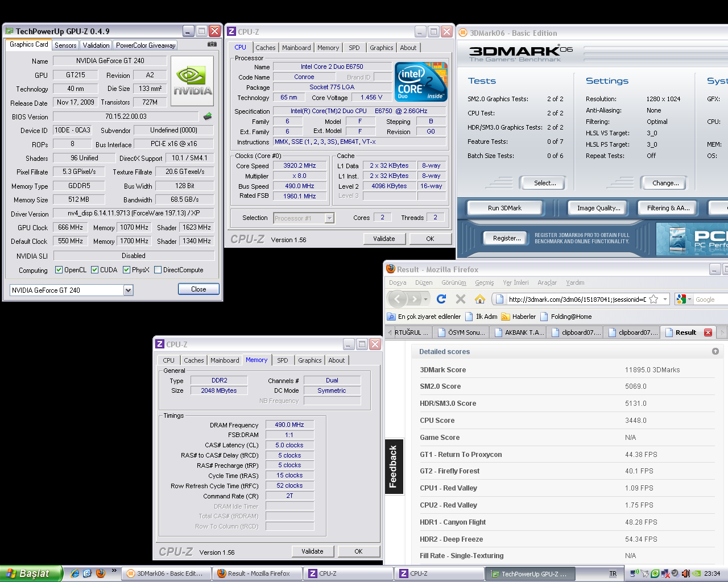Screen dimensions: 728x582
Task: Open the Validation tab in GPU-Z
Action: [96, 45]
